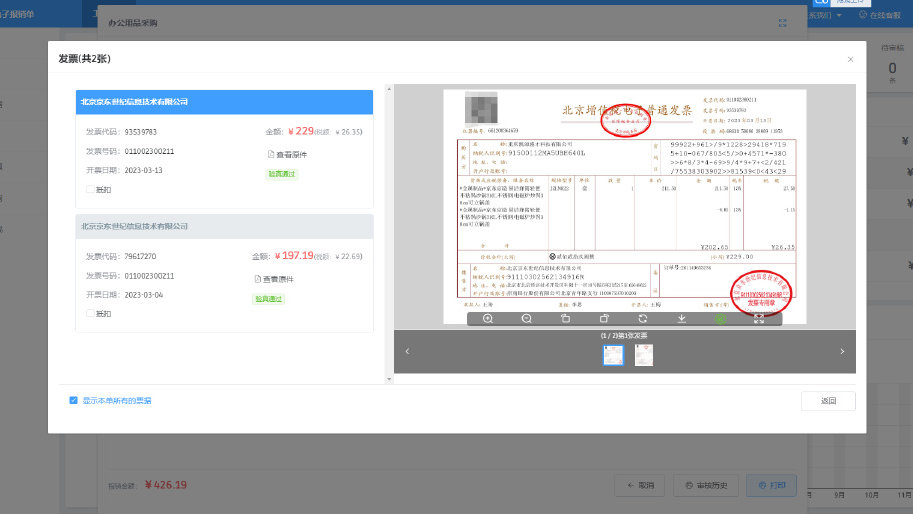Rotate the invoice image clockwise
Screen dimensions: 913x514
pyautogui.click(x=604, y=318)
